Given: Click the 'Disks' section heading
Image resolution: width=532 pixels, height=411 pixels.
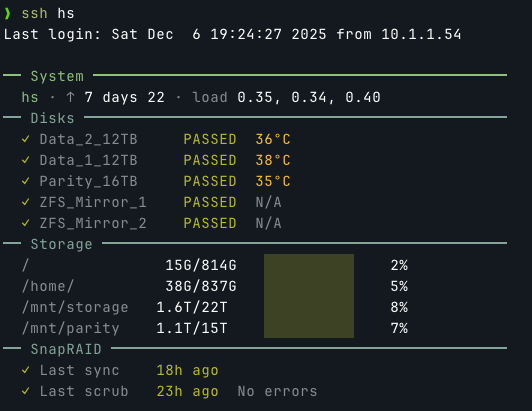Looking at the screenshot, I should pyautogui.click(x=52, y=118).
